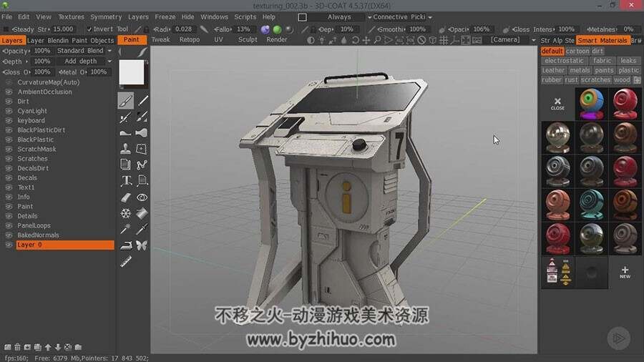
Task: Select the curves/spline tool icon
Action: click(x=142, y=165)
